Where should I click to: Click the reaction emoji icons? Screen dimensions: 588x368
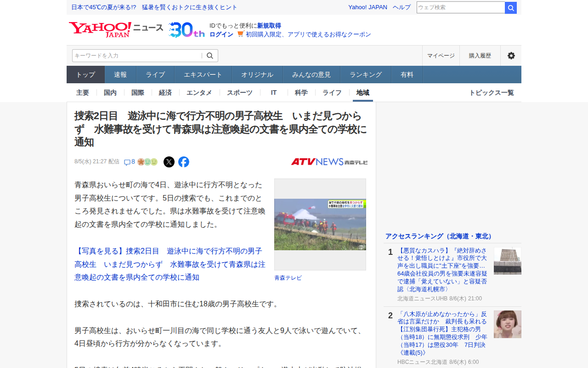pos(147,162)
